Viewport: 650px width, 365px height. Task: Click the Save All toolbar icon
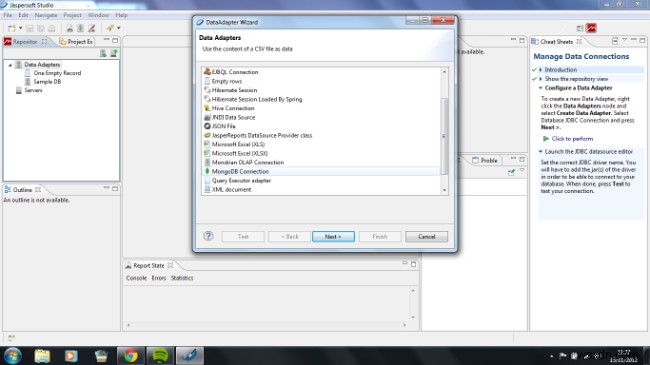click(41, 28)
